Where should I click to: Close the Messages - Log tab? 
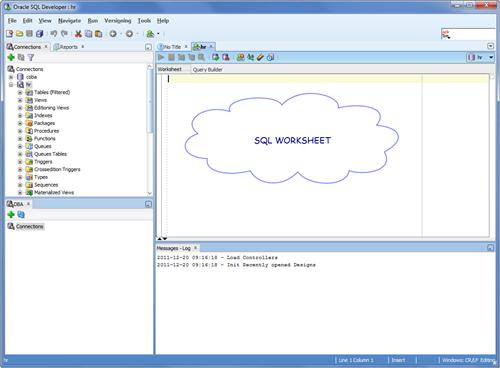pos(196,248)
